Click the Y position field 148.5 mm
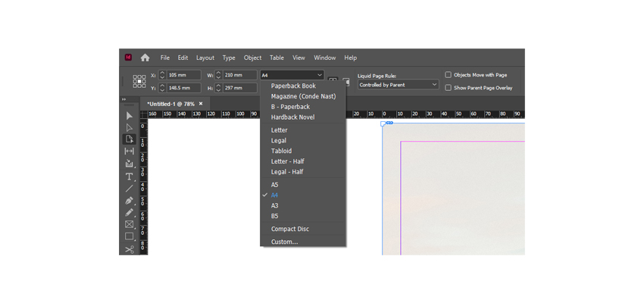Image resolution: width=644 pixels, height=303 pixels. (184, 88)
